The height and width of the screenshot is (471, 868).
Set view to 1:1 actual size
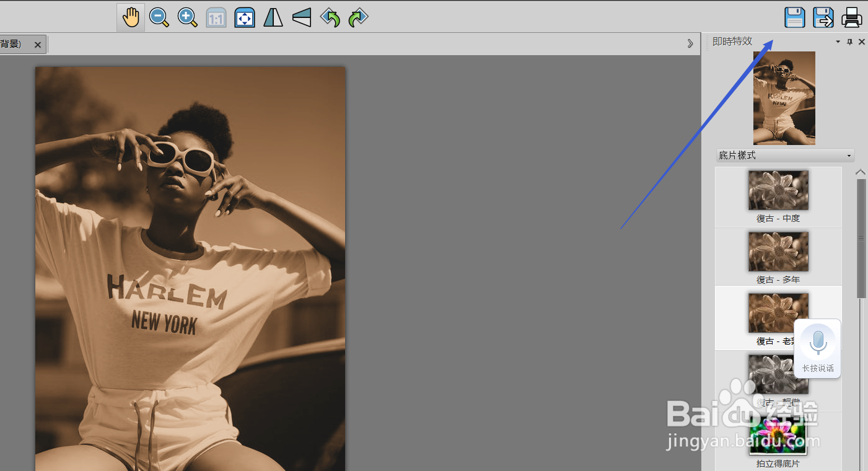click(x=216, y=18)
